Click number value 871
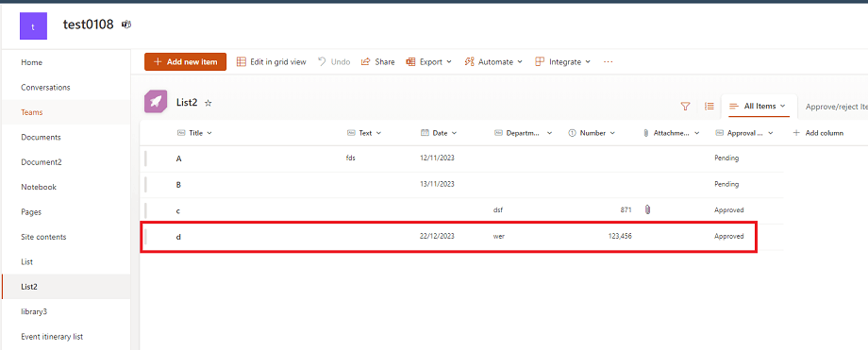Viewport: 868px width, 350px height. click(x=626, y=209)
